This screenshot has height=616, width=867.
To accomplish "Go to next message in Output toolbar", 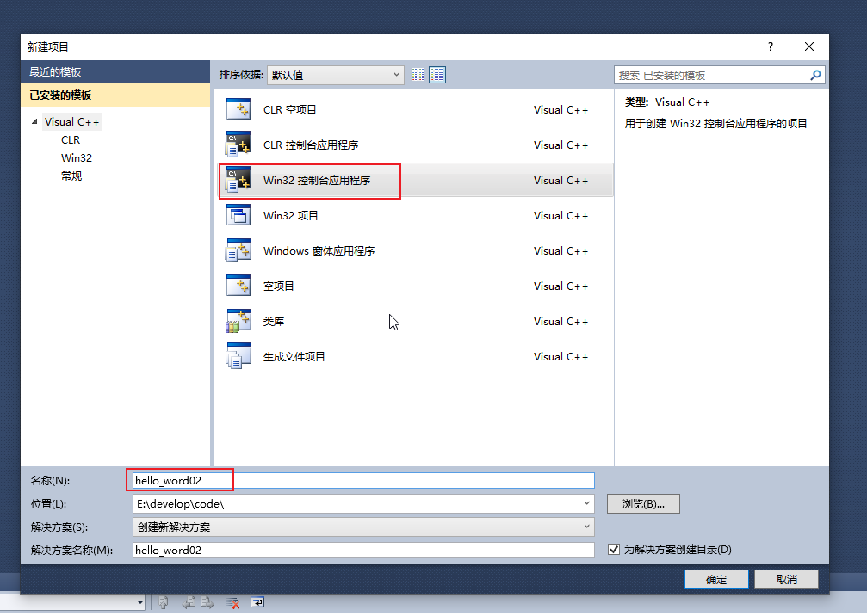I will pyautogui.click(x=207, y=602).
